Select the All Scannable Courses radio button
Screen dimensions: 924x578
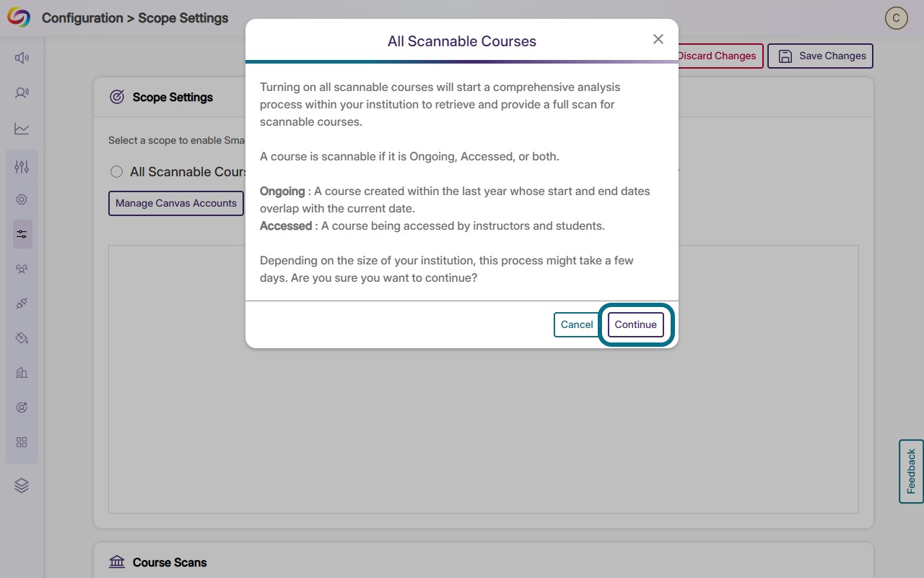coord(116,172)
